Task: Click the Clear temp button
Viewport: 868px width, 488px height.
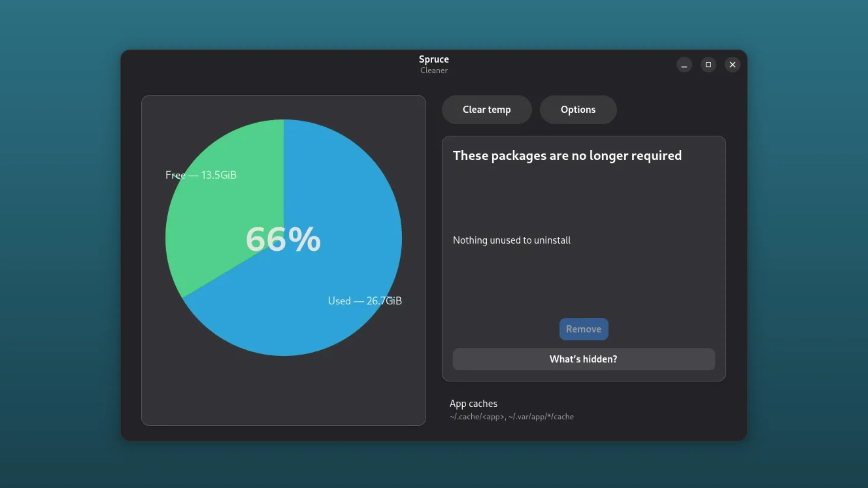Action: pyautogui.click(x=486, y=109)
